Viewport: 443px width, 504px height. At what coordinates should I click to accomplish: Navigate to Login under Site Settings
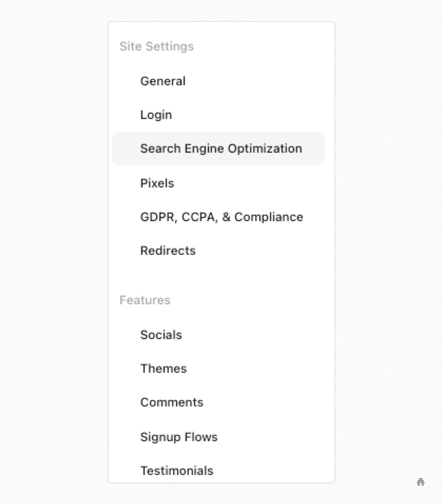pos(156,115)
